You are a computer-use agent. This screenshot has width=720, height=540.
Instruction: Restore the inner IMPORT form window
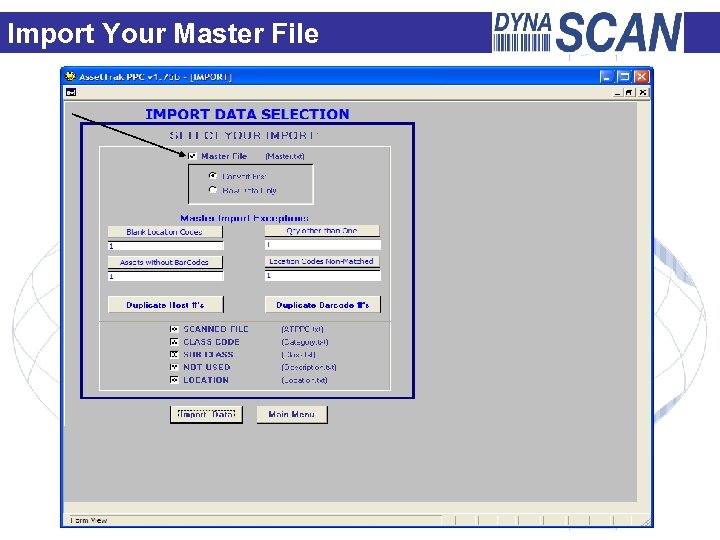tap(630, 93)
